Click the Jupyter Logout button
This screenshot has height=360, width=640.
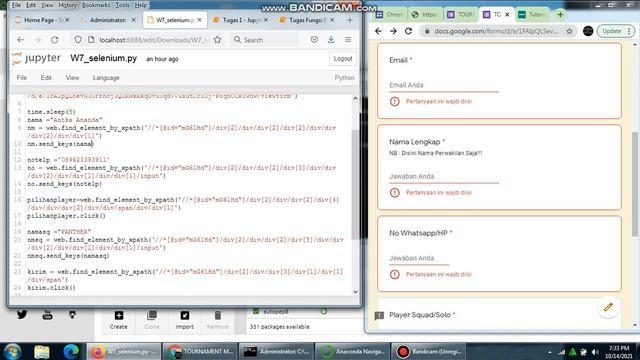[342, 59]
